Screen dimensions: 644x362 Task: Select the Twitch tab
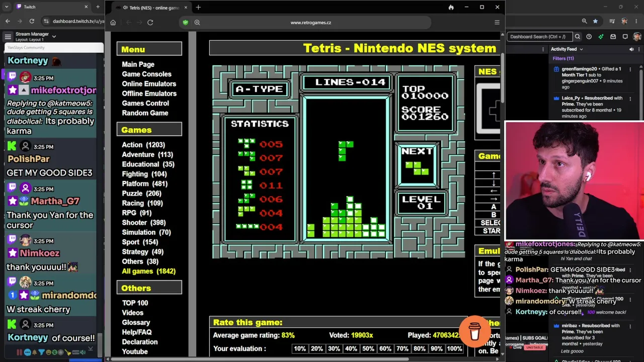tap(52, 7)
